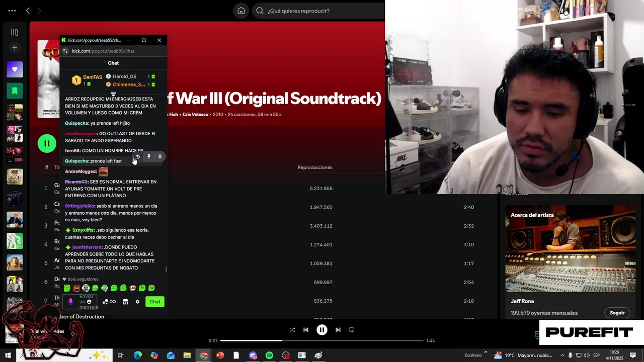This screenshot has width=644, height=362.
Task: Open the Kick shop storefront icon
Action: click(x=125, y=302)
